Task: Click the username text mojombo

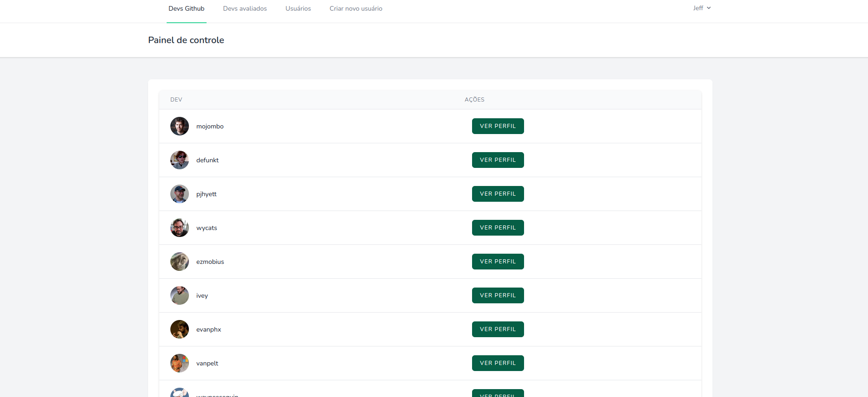Action: [x=210, y=127]
